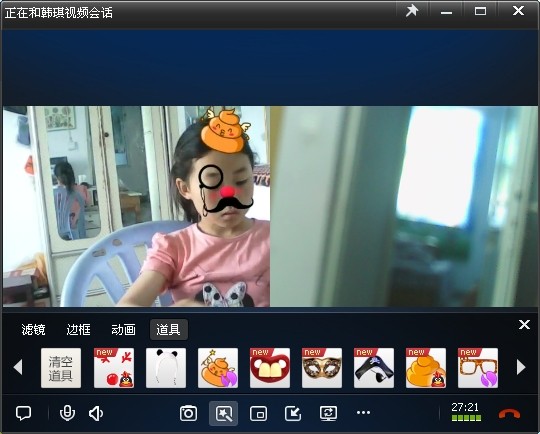Mute the microphone
This screenshot has width=540, height=434.
tap(67, 413)
